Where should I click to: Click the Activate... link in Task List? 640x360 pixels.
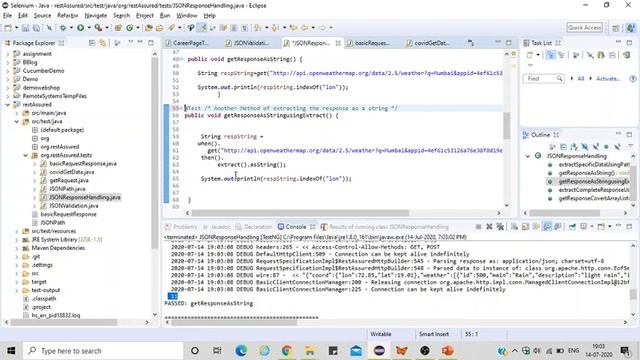coord(608,78)
